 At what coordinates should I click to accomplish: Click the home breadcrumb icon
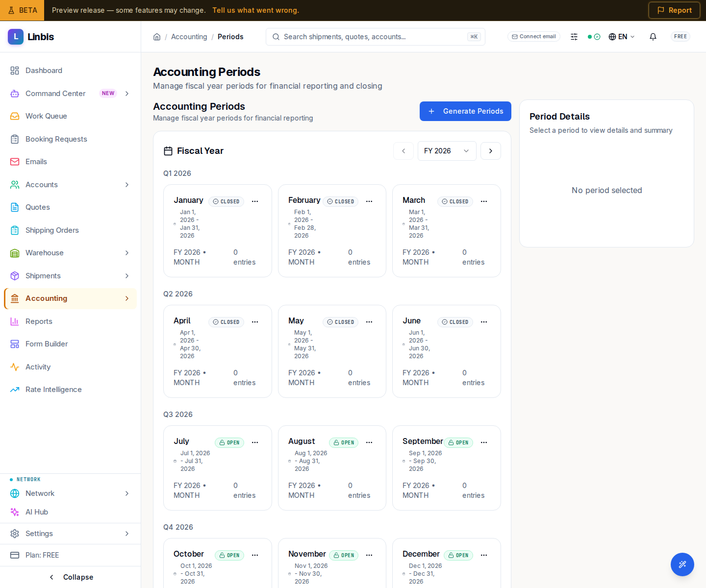click(x=157, y=37)
